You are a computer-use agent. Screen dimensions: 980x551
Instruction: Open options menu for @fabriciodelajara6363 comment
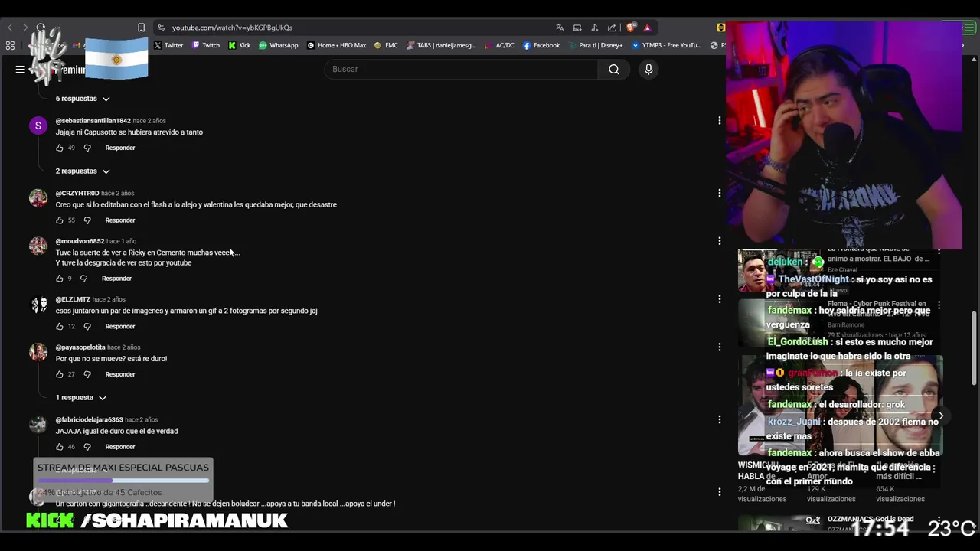coord(719,419)
